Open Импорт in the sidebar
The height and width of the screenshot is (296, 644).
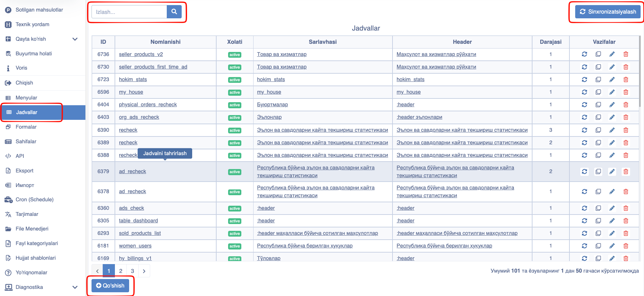click(43, 185)
